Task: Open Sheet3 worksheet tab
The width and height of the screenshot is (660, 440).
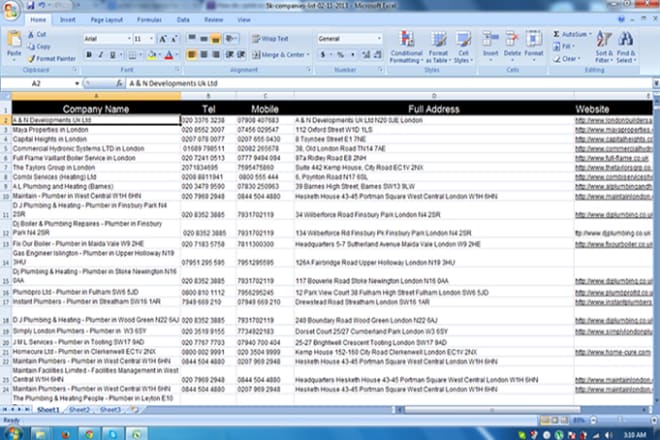Action: 110,409
